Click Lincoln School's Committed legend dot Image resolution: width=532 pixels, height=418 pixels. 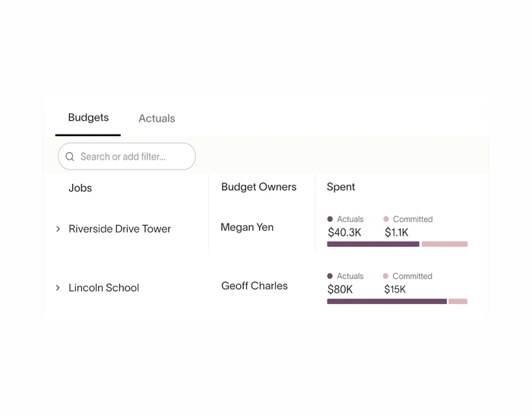[385, 276]
